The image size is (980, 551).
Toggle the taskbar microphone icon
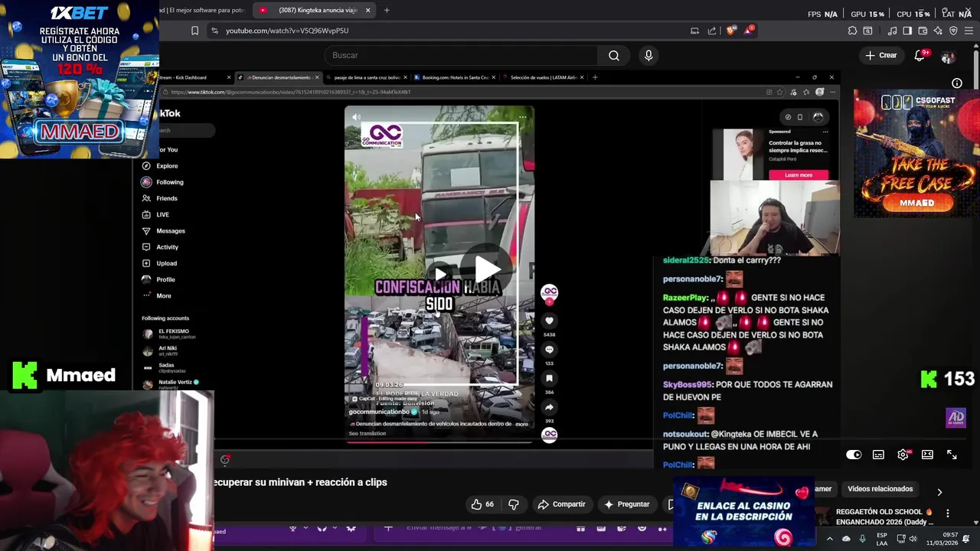point(863,539)
